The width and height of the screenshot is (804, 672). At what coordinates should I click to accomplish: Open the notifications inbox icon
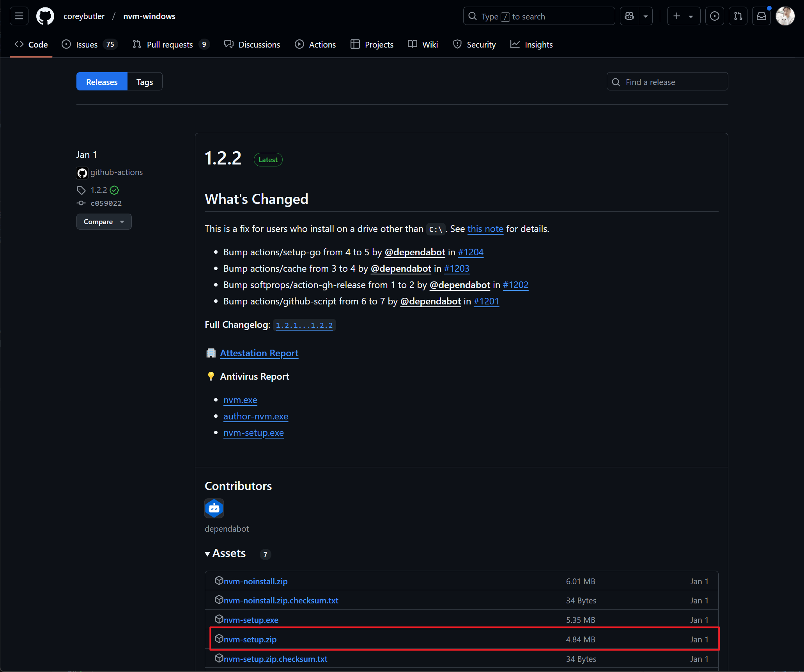tap(761, 16)
